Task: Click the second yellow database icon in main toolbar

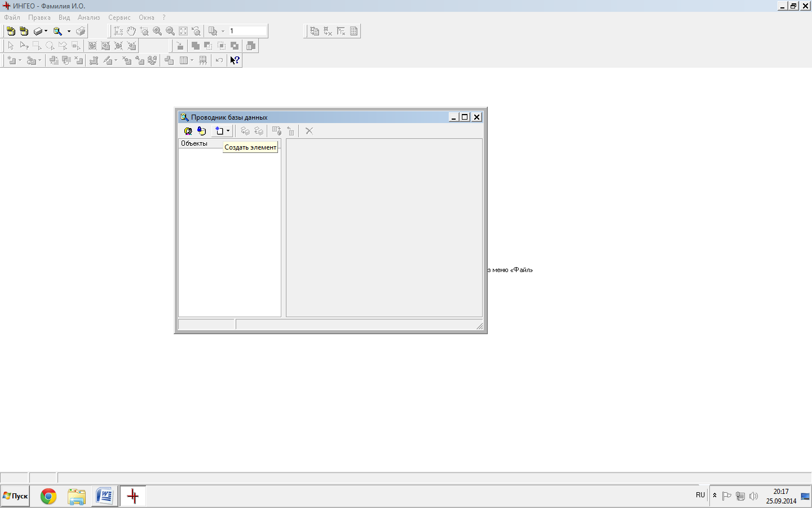Action: coord(24,31)
